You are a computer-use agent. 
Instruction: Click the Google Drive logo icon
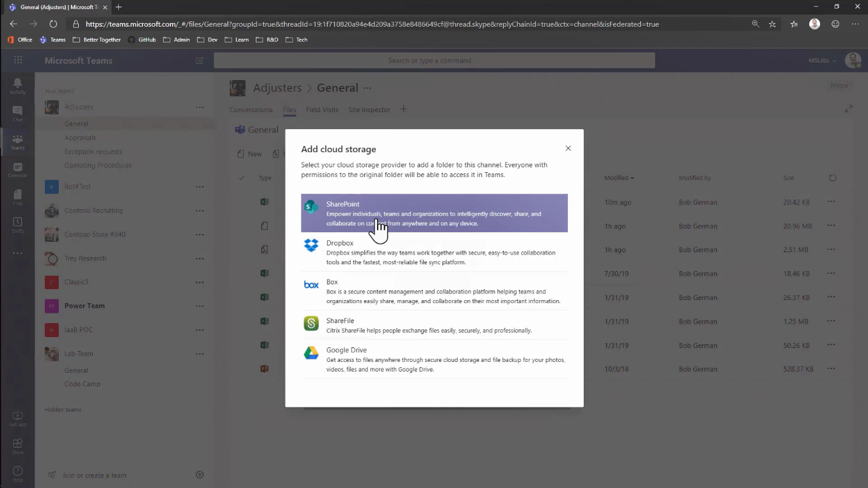pyautogui.click(x=311, y=352)
